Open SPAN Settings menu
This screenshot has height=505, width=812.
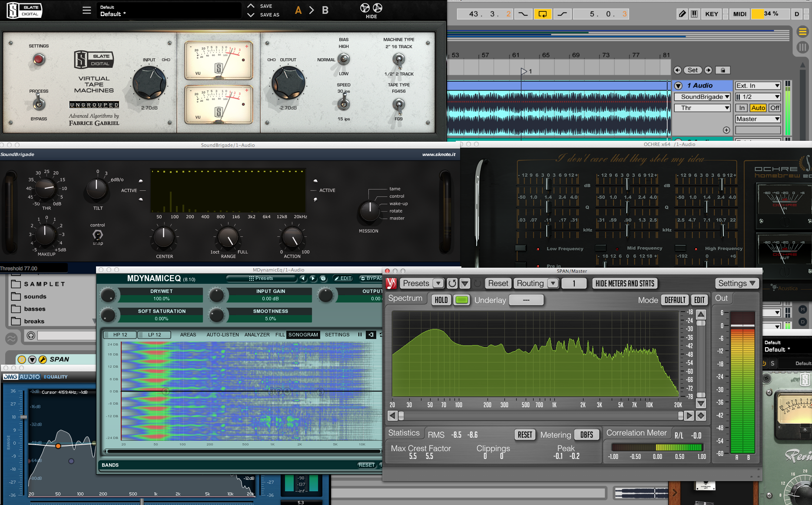(x=736, y=283)
